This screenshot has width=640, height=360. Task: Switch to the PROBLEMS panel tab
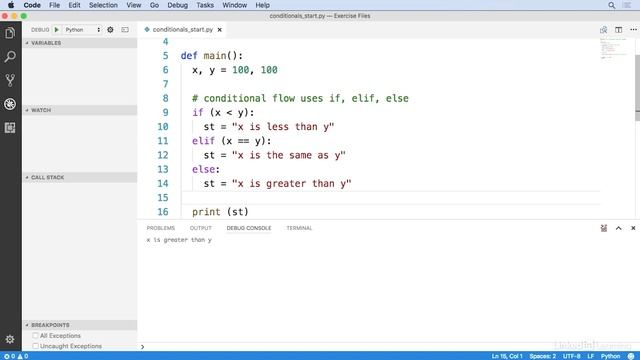tap(161, 228)
